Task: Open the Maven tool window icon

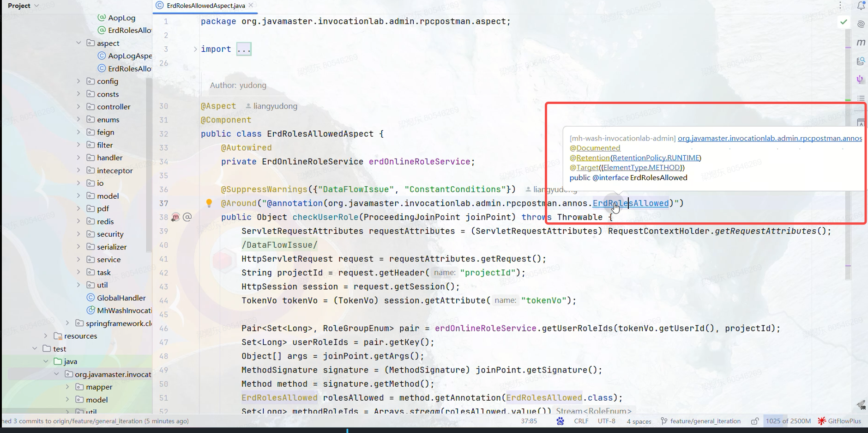Action: tap(860, 43)
